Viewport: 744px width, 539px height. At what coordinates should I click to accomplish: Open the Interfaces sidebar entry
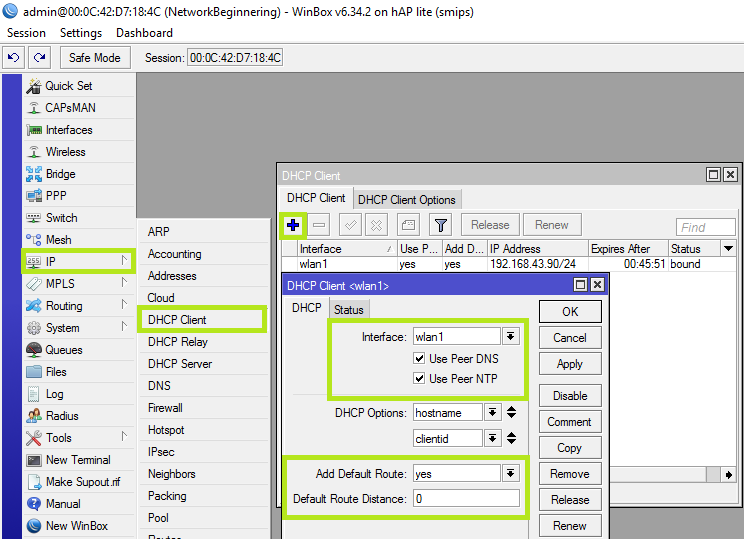click(79, 130)
